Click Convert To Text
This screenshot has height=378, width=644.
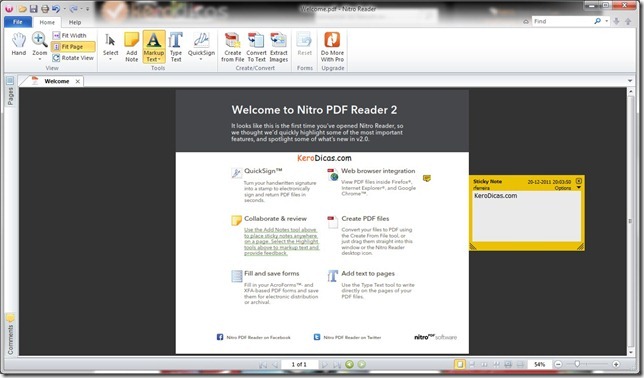(x=256, y=47)
